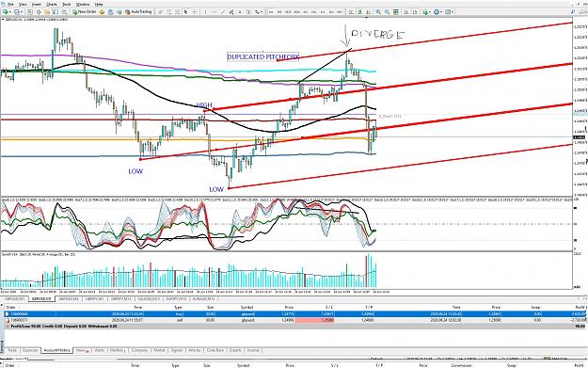The image size is (588, 368).
Task: Open the Journal tab in Terminal
Action: (x=253, y=350)
